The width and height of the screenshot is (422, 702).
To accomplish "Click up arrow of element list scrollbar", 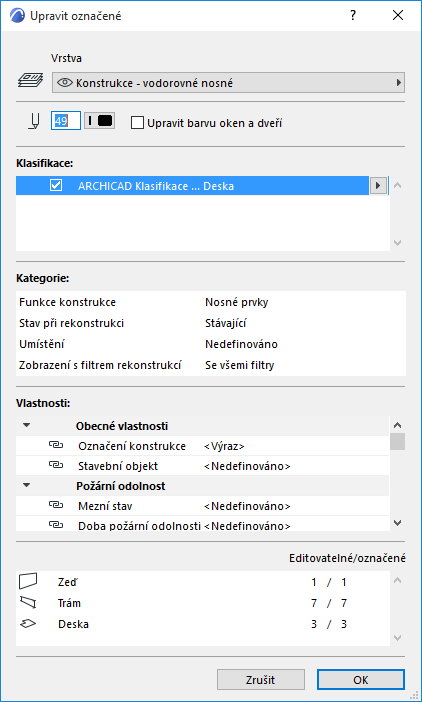I will pos(397,581).
